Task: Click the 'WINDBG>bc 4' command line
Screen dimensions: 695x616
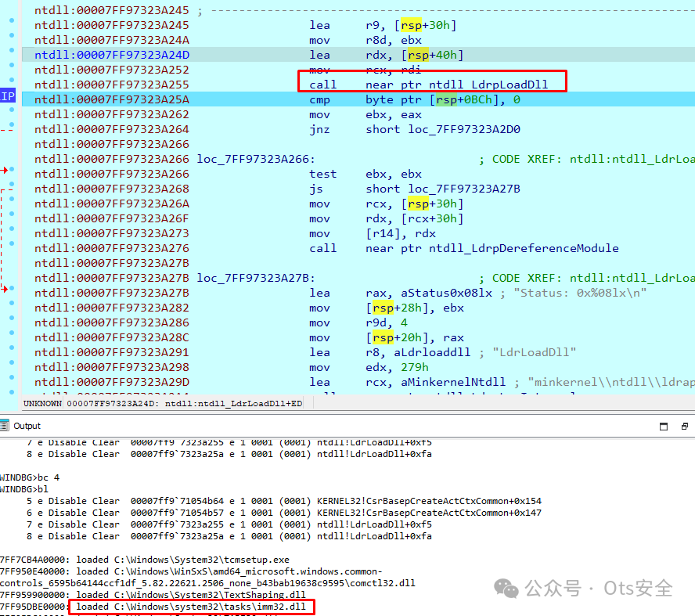Action: 30,477
